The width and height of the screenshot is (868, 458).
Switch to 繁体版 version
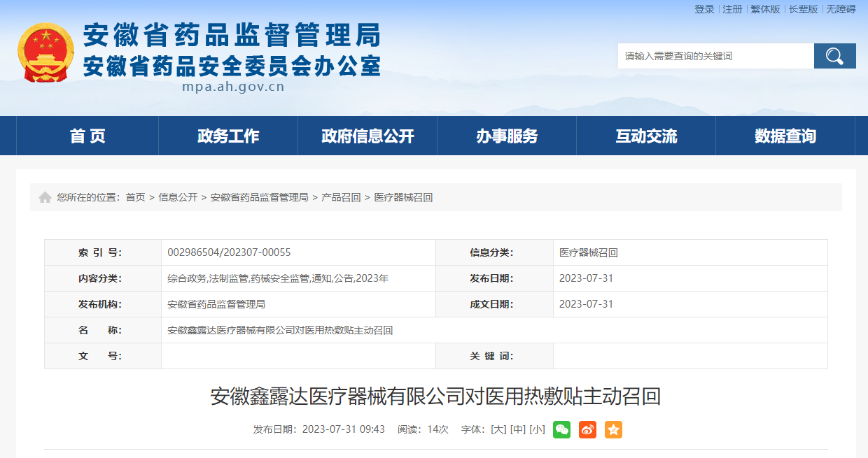tap(765, 9)
